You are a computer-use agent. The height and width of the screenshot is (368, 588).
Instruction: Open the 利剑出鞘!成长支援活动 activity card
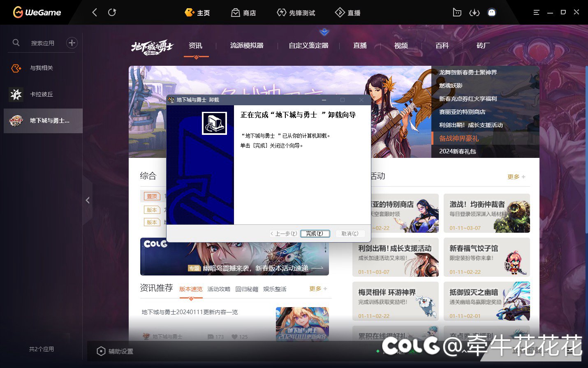pyautogui.click(x=396, y=257)
